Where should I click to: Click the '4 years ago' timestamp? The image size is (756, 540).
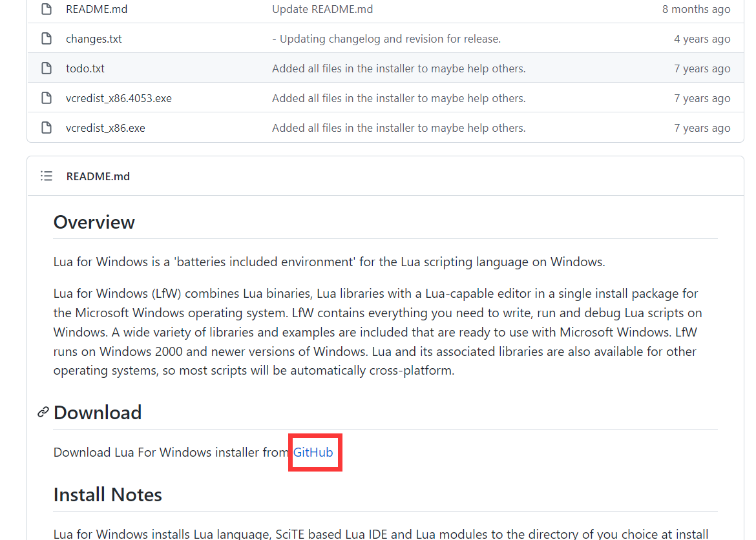click(x=702, y=39)
